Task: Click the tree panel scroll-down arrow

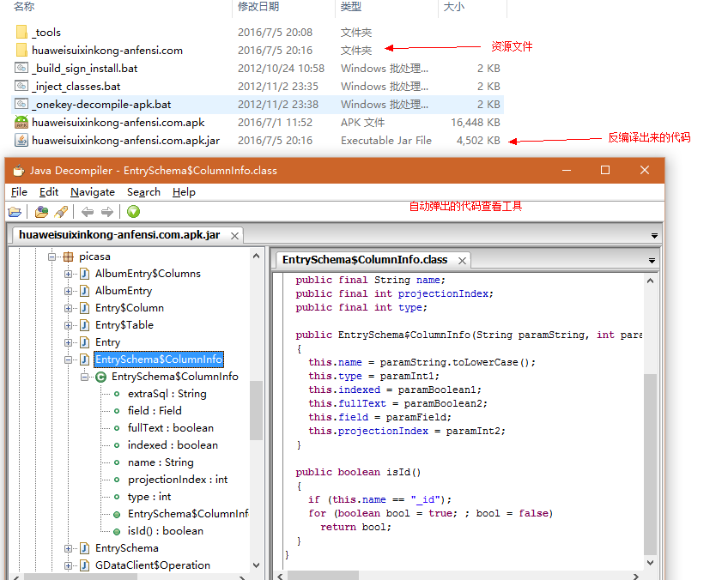Action: [x=256, y=565]
